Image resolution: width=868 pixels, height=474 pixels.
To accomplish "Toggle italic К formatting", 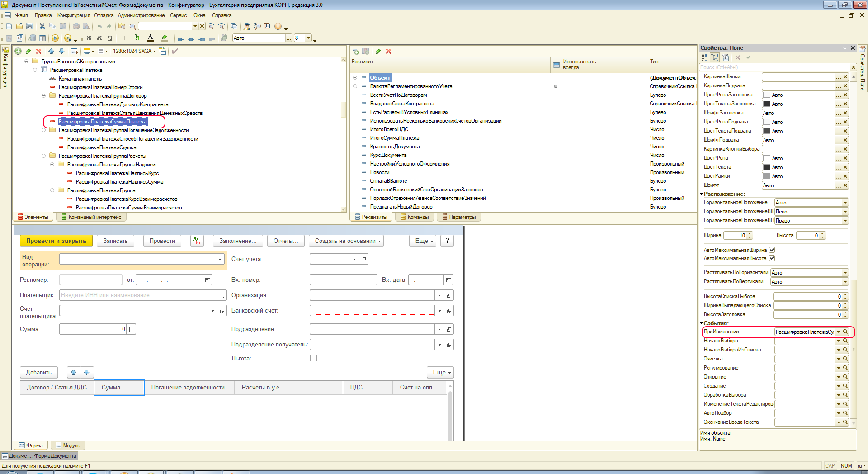I will point(99,38).
